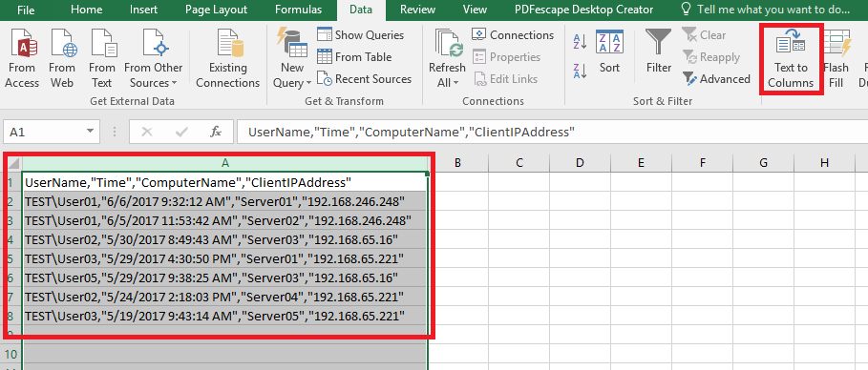Click the From Access icon
Screen dimensions: 868x370
point(22,58)
